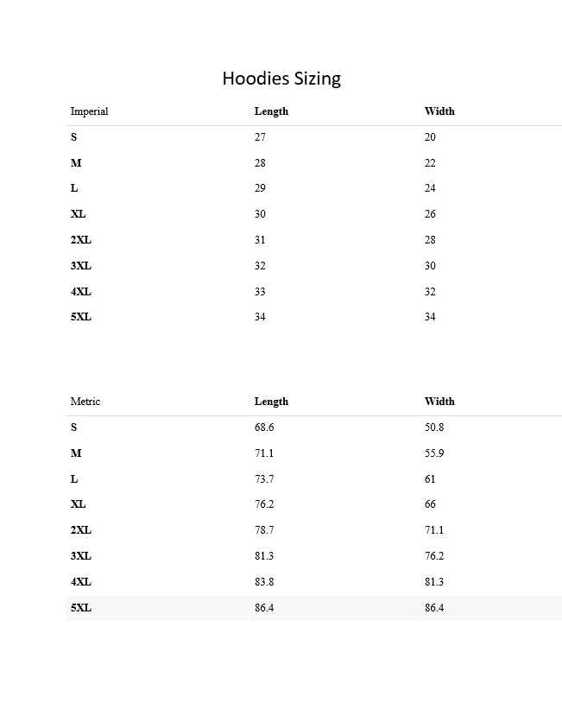Click the Imperial S width value 20
562x728 pixels.
pyautogui.click(x=430, y=137)
